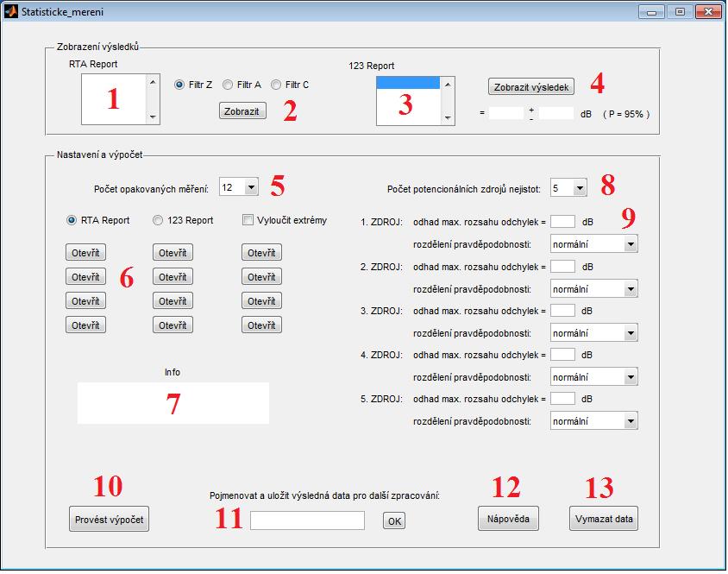Image resolution: width=728 pixels, height=574 pixels.
Task: Click the OK button next to name field
Action: [x=394, y=521]
